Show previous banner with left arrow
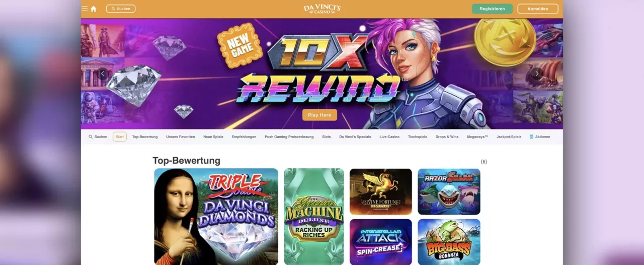 pyautogui.click(x=103, y=74)
